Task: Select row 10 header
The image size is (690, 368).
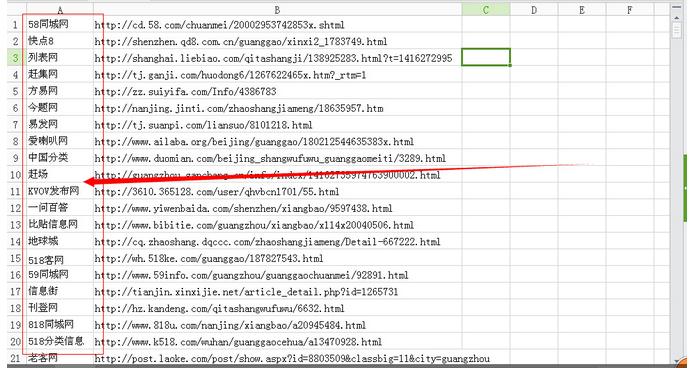Action: (x=15, y=175)
